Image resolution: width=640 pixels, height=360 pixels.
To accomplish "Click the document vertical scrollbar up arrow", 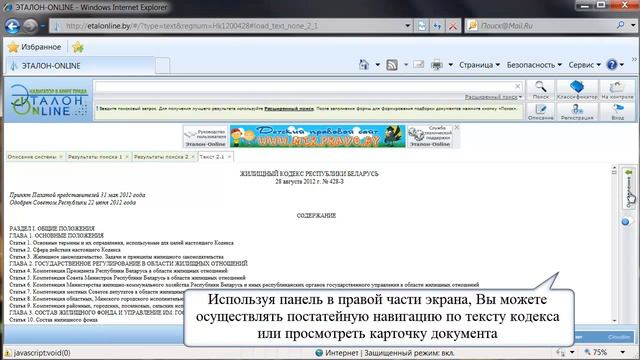I will tap(614, 168).
